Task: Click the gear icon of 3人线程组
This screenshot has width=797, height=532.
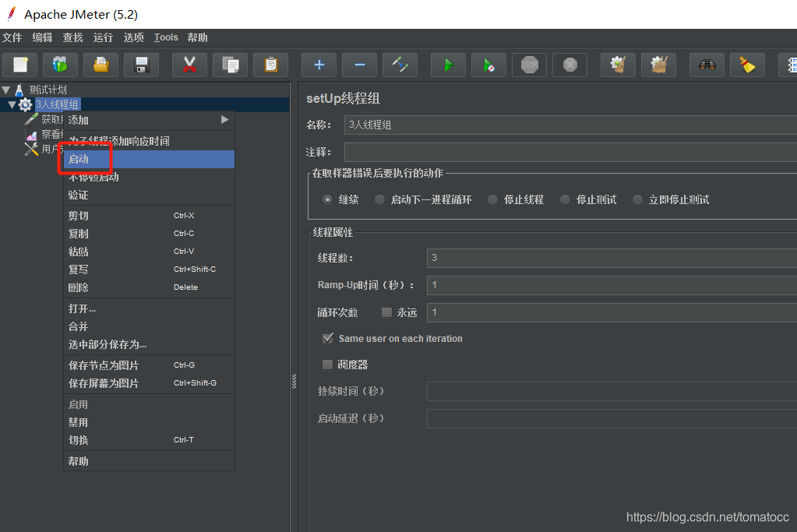Action: [25, 104]
